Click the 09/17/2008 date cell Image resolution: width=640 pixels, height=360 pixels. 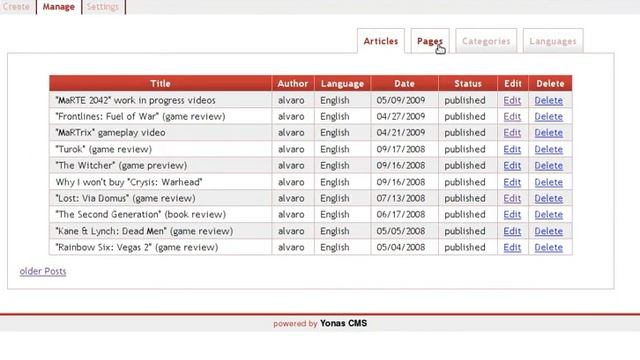404,149
